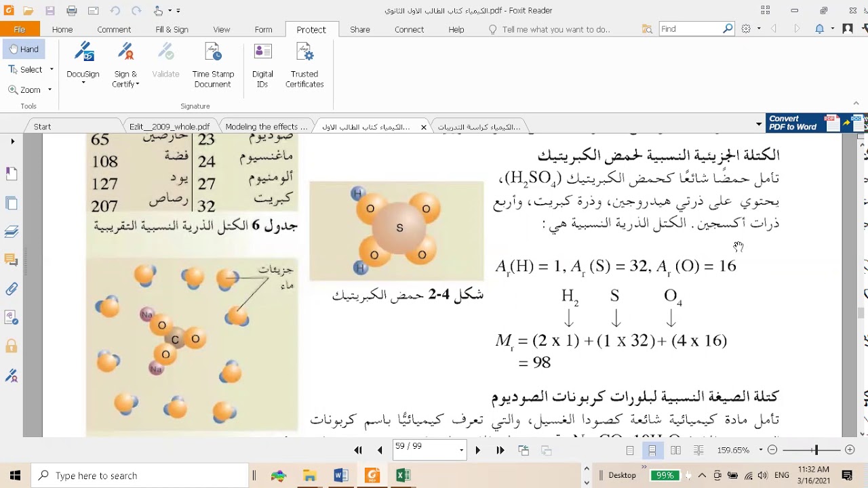The image size is (868, 488).
Task: Open the View ribbon tab
Action: tap(222, 29)
